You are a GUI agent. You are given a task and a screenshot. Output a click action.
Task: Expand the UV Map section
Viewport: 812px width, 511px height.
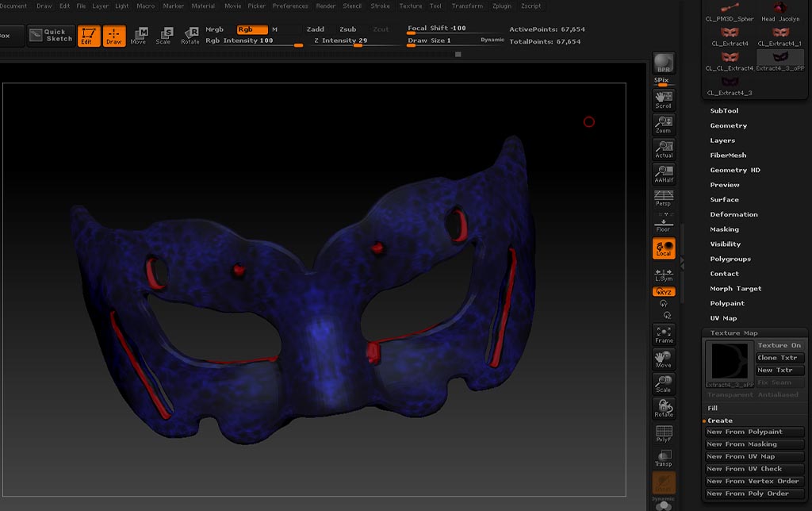[x=723, y=318]
